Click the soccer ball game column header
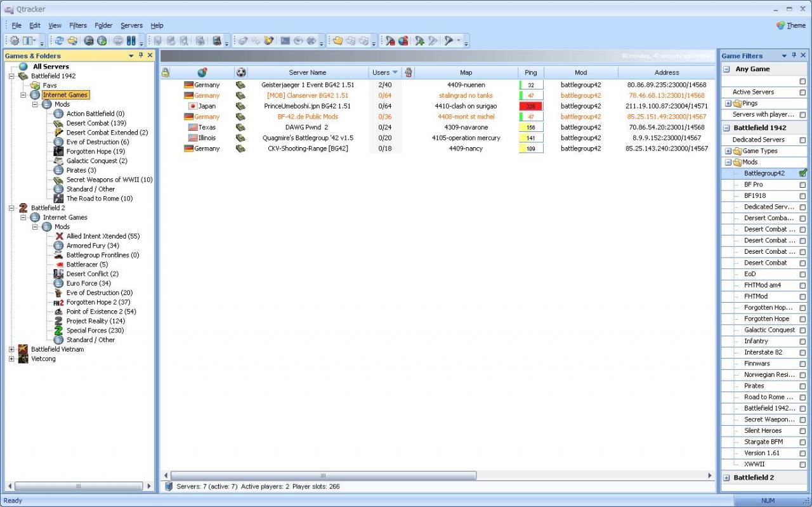Viewport: 812px width, 507px height. click(240, 72)
